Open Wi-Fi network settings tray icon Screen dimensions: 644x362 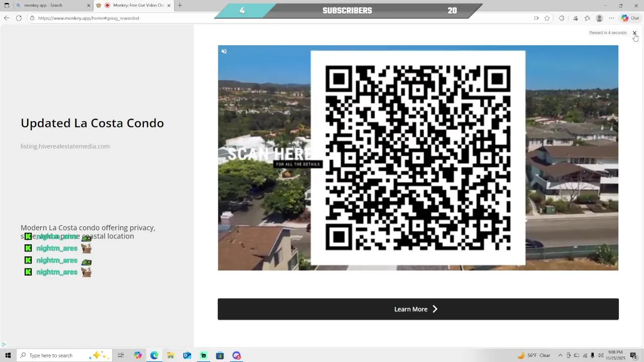[585, 355]
